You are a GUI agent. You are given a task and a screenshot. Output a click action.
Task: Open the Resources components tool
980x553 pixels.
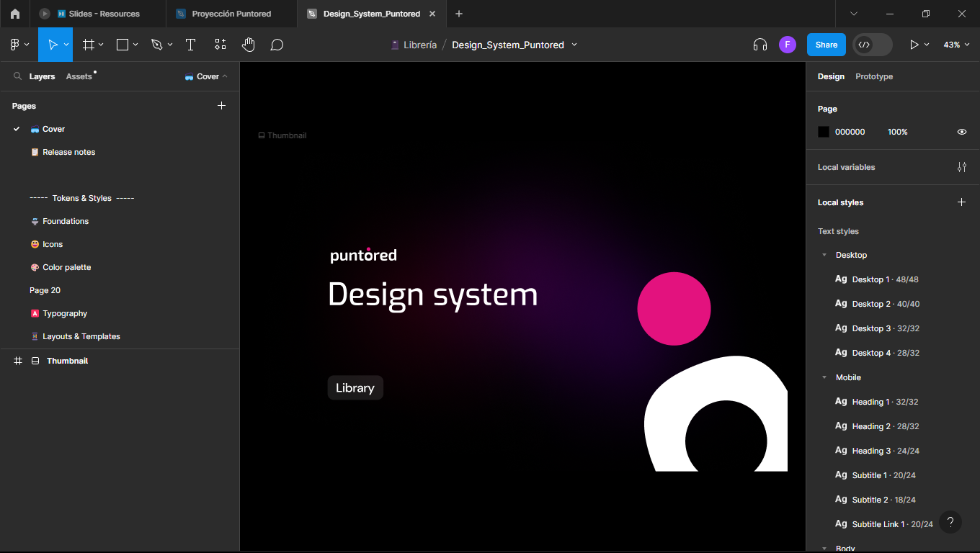pos(220,45)
